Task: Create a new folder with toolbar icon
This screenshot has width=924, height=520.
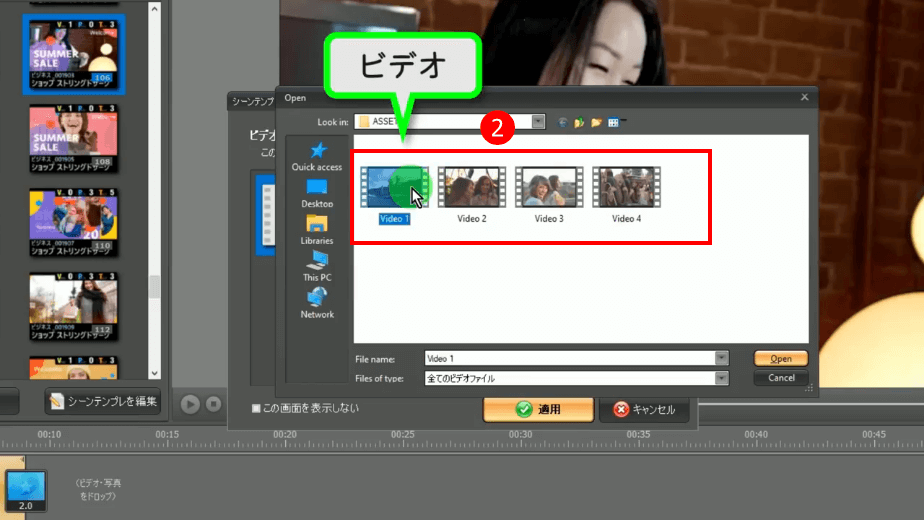Action: pos(596,122)
